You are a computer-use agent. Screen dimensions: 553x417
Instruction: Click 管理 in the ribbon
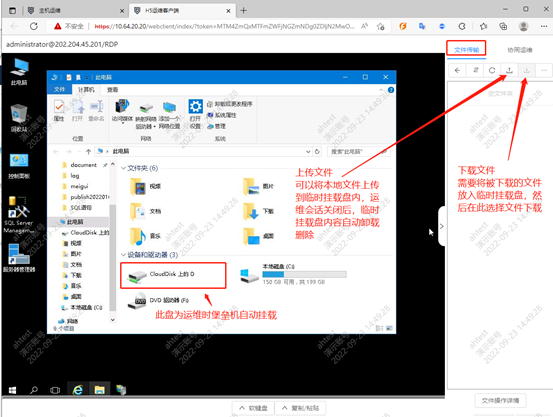click(x=217, y=126)
